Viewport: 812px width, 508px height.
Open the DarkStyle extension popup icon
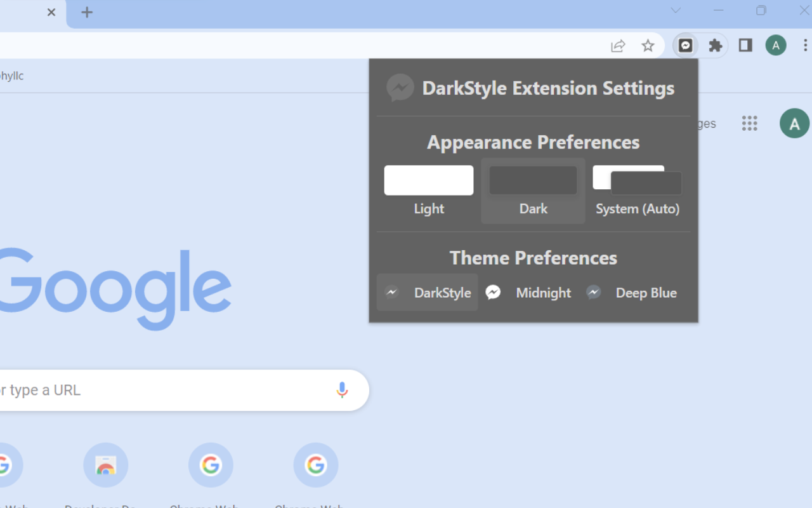[685, 45]
